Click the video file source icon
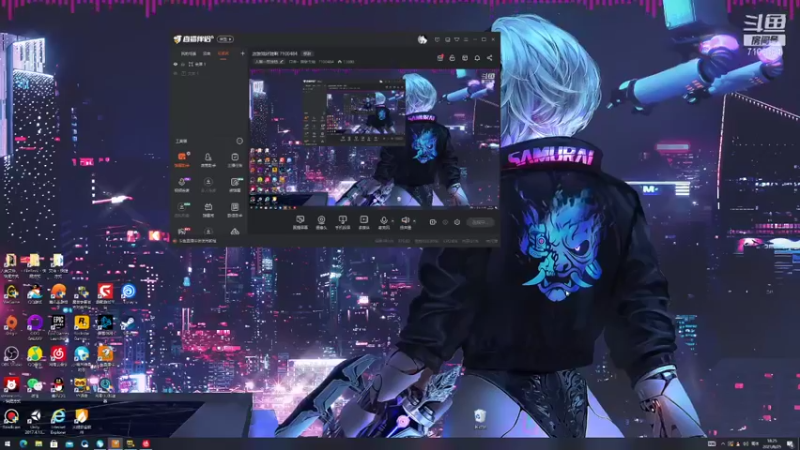 [364, 222]
